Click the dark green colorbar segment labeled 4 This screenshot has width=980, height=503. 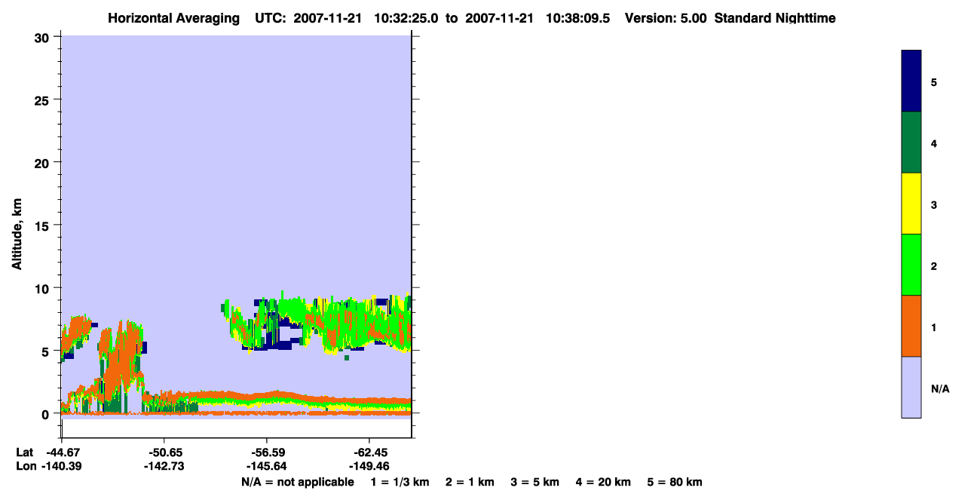[911, 143]
